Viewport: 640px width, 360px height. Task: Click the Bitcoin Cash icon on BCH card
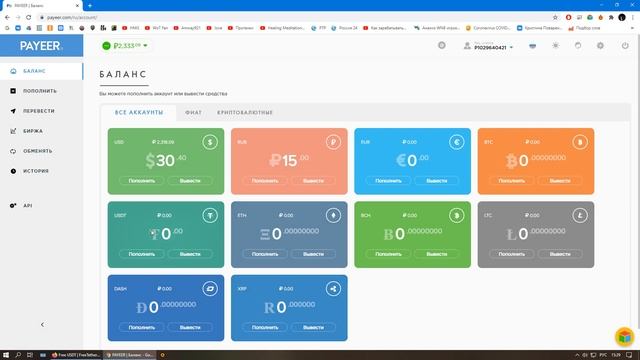456,216
